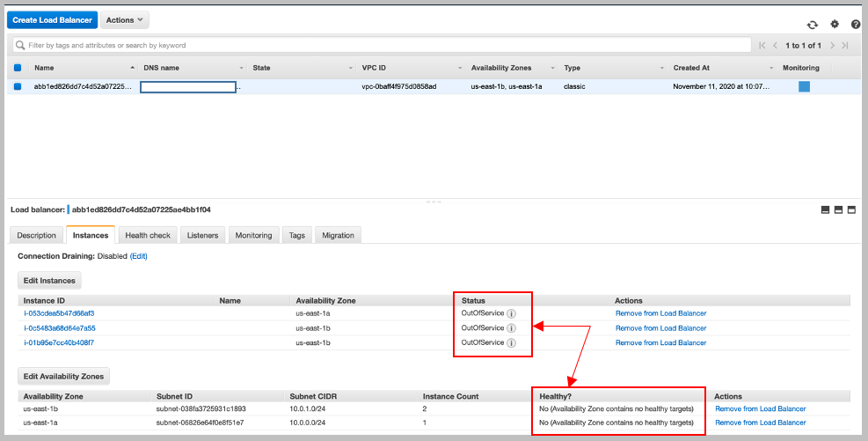Remove us-east-1a zone from Load Balancer

(x=760, y=423)
